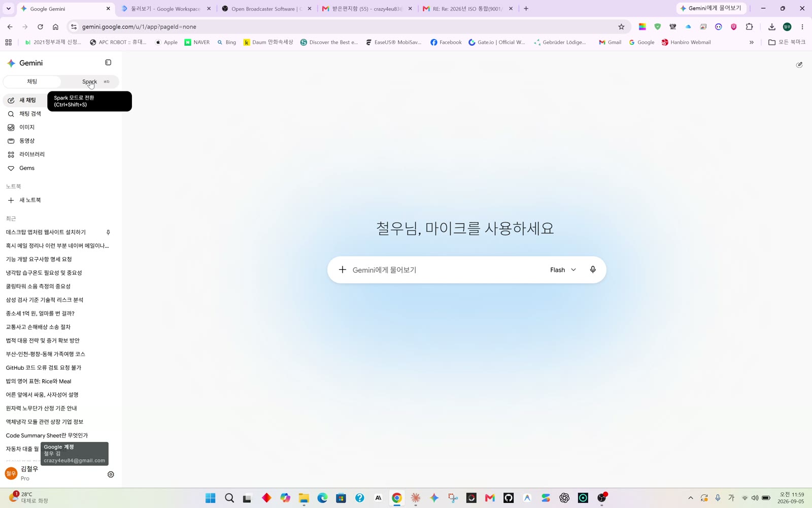Open the downloads icon in the toolbar
The image size is (812, 508).
click(x=772, y=27)
